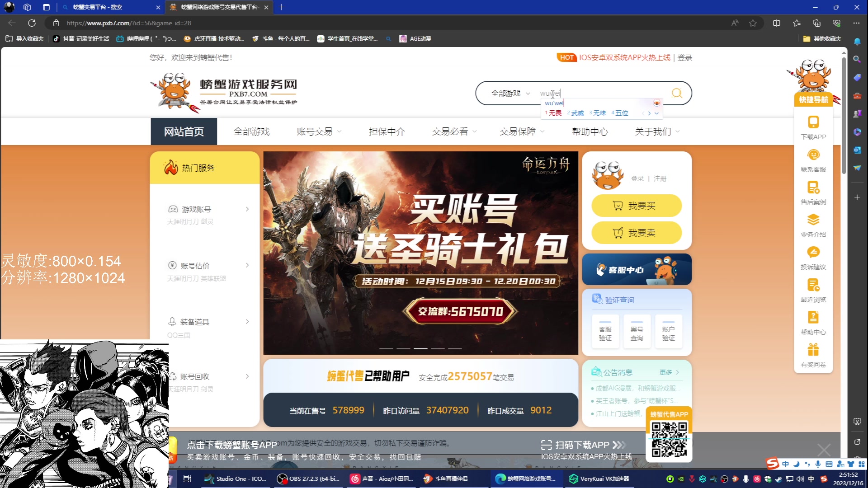Open browser settings and more menu
Viewport: 868px width, 488px height.
[x=856, y=23]
